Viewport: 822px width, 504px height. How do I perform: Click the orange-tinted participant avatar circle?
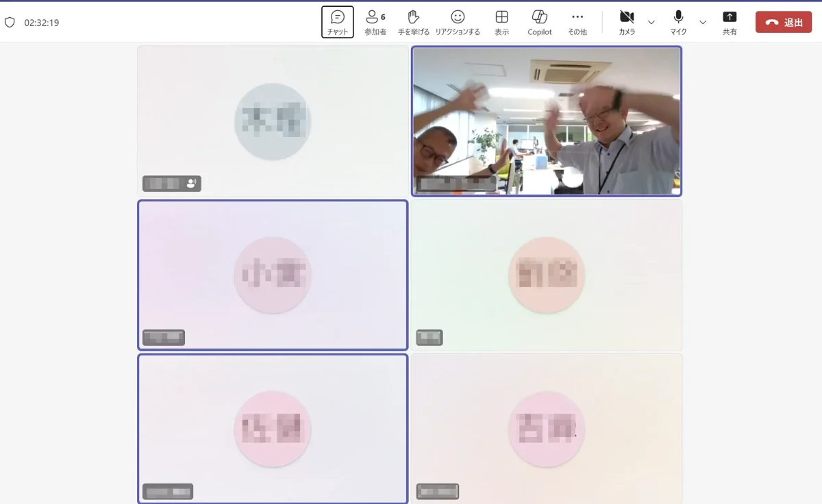546,275
